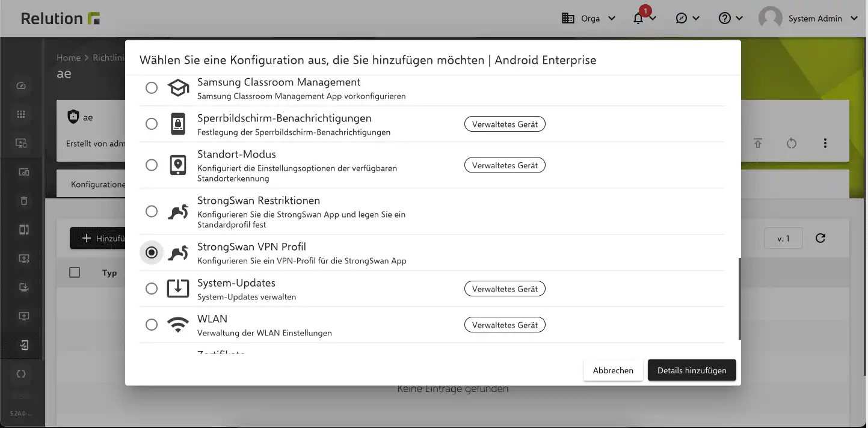The width and height of the screenshot is (868, 428).
Task: Click the selected StrongSwan VPN Profil radio
Action: tap(152, 253)
